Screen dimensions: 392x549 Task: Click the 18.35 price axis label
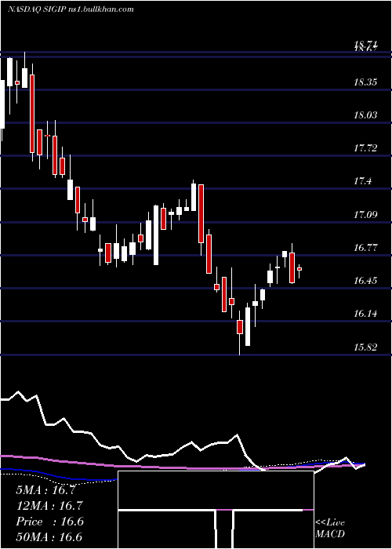(366, 82)
